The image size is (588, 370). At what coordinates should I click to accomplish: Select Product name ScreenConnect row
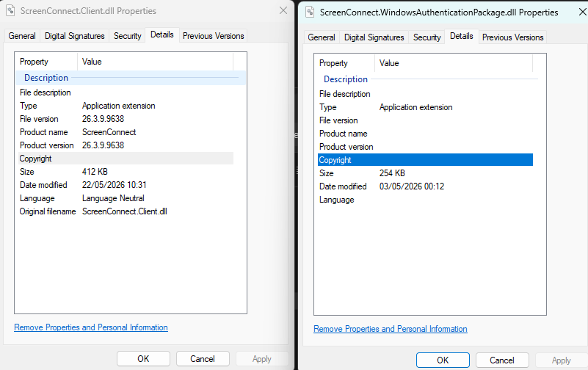tap(126, 132)
